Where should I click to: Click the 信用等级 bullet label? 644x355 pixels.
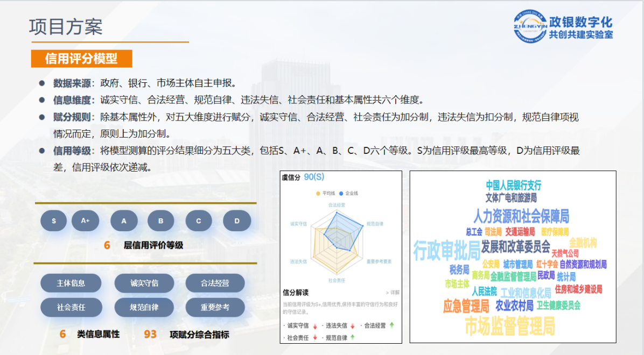coord(72,151)
